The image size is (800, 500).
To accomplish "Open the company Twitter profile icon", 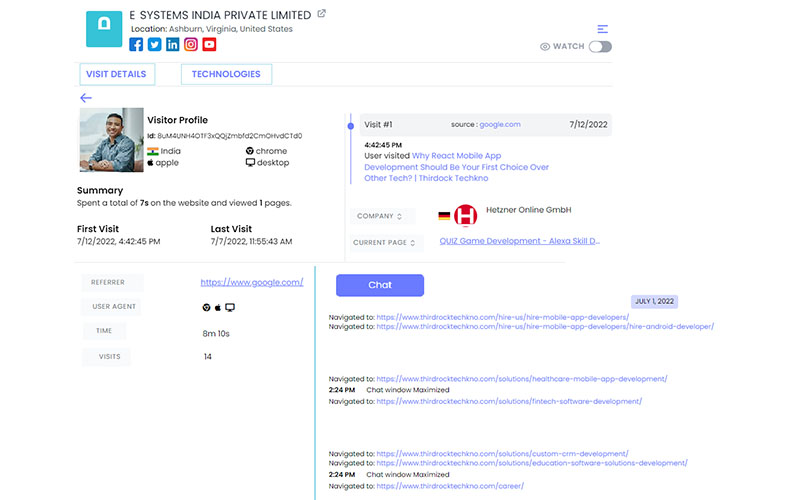I will (x=154, y=44).
